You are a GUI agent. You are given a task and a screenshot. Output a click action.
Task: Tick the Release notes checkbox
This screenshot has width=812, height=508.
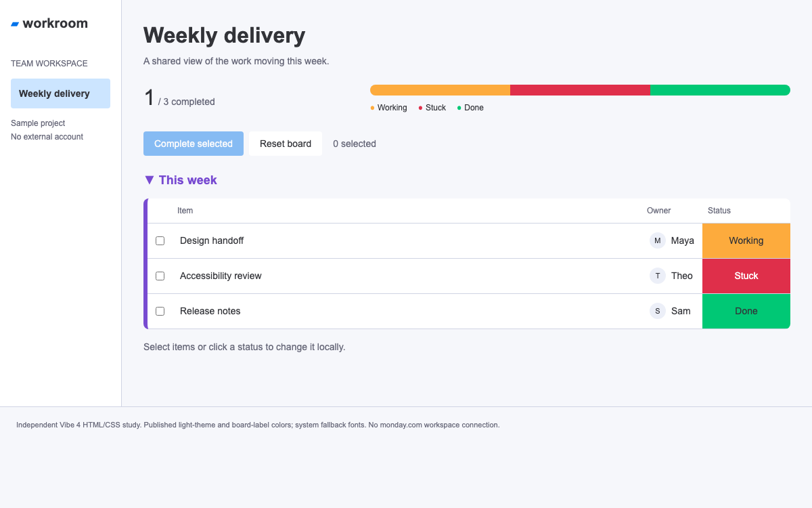coord(160,311)
